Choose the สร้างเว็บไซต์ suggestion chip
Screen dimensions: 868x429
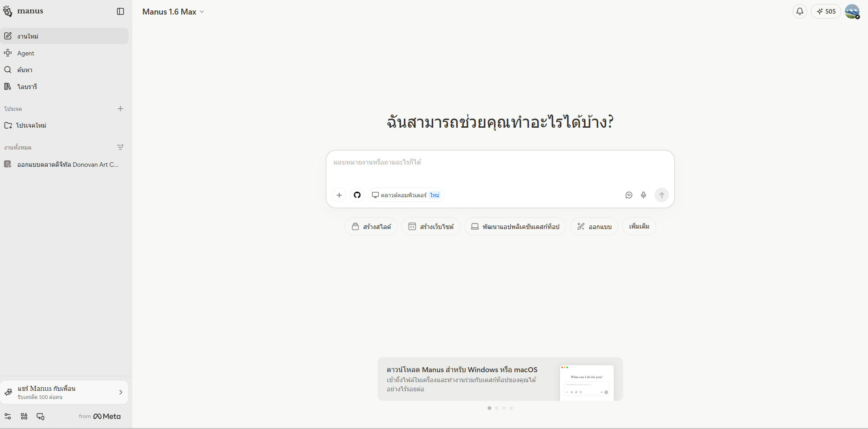[x=431, y=226]
